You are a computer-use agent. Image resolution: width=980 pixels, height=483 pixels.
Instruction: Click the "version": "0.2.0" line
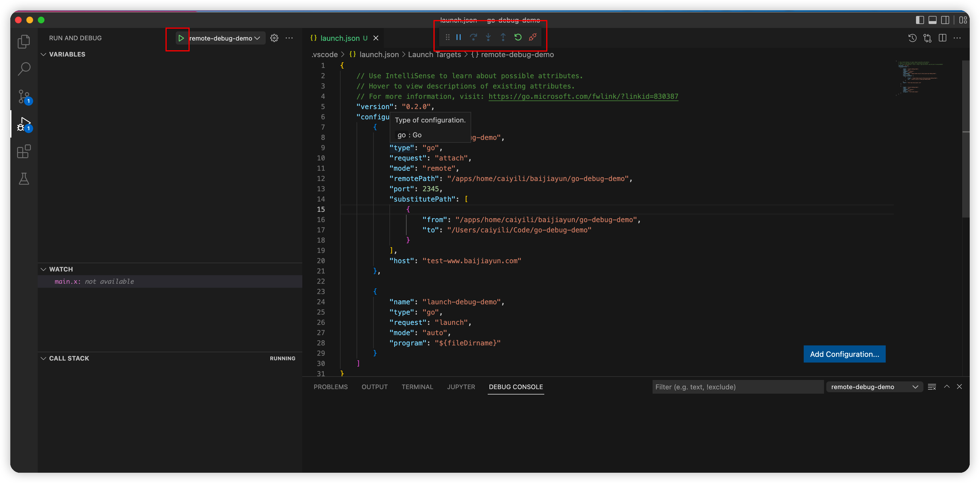pyautogui.click(x=395, y=107)
